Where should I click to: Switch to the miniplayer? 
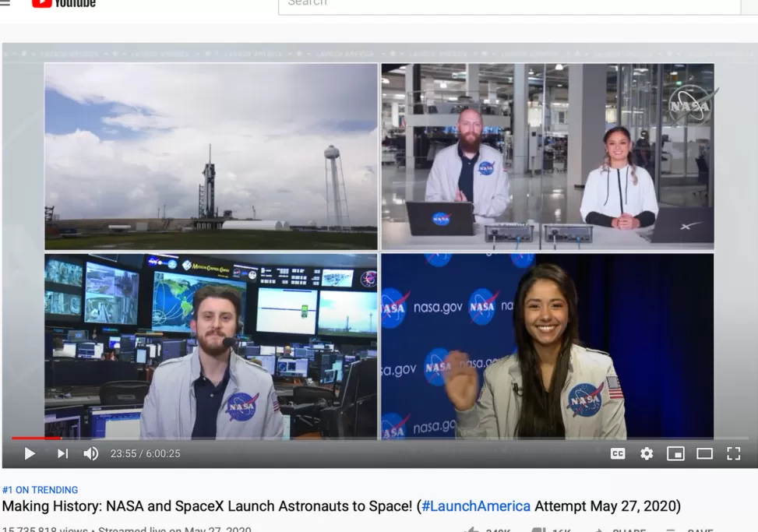coord(675,454)
